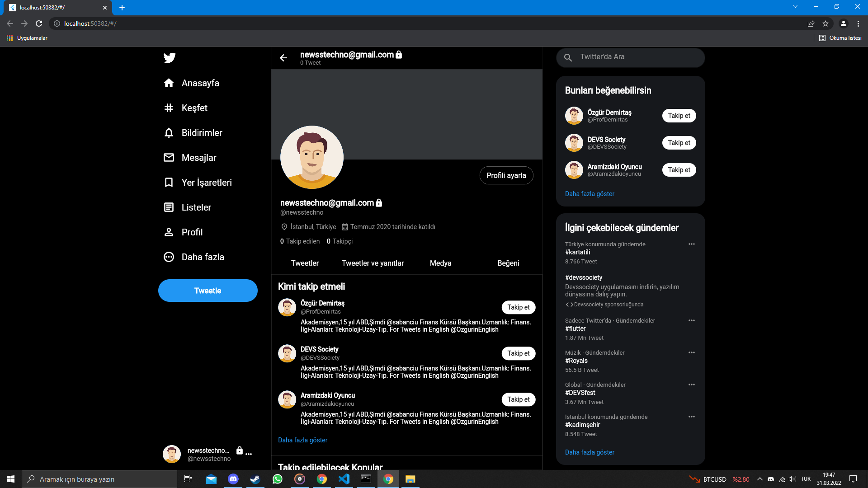This screenshot has height=488, width=868.
Task: Open Windows Start menu
Action: (11, 479)
